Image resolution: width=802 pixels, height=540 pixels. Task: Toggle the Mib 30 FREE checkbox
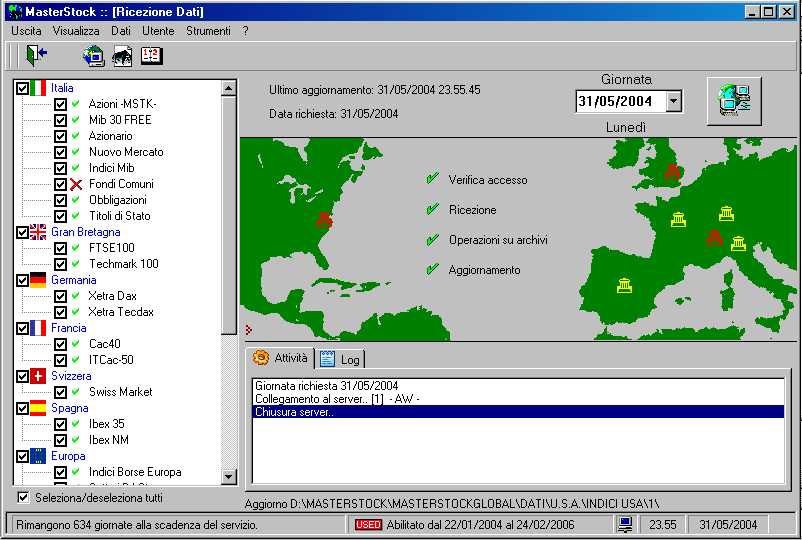pyautogui.click(x=60, y=120)
